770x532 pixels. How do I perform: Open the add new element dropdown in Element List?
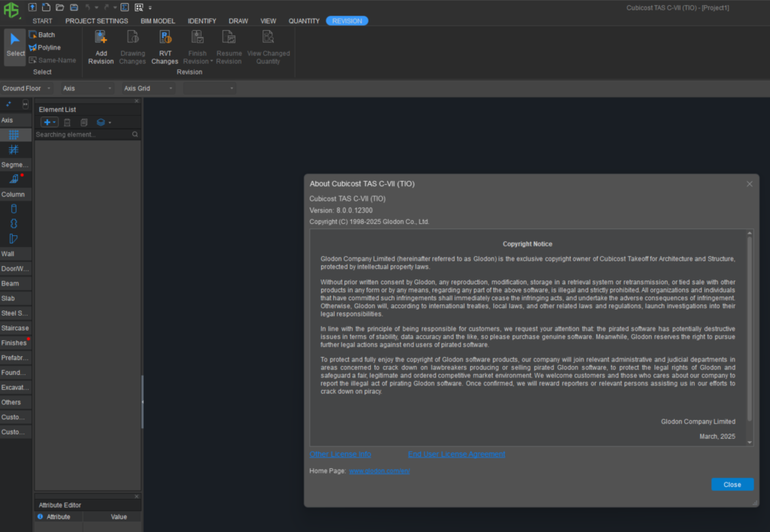pos(50,122)
